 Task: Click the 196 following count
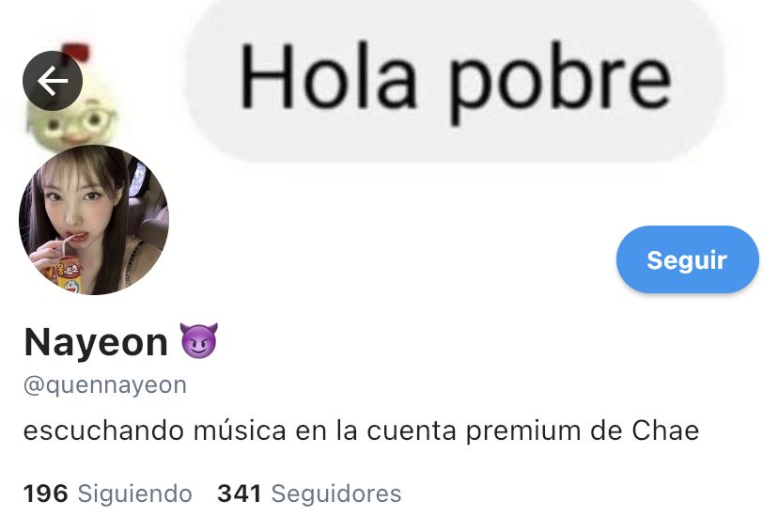point(46,493)
